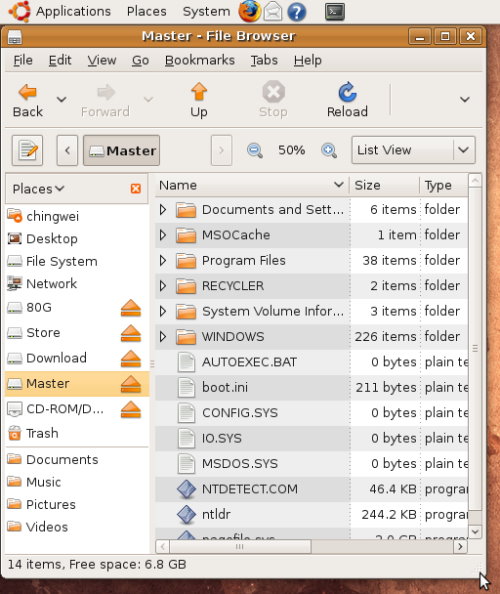Open the Back history dropdown arrow
This screenshot has width=500, height=594.
61,100
